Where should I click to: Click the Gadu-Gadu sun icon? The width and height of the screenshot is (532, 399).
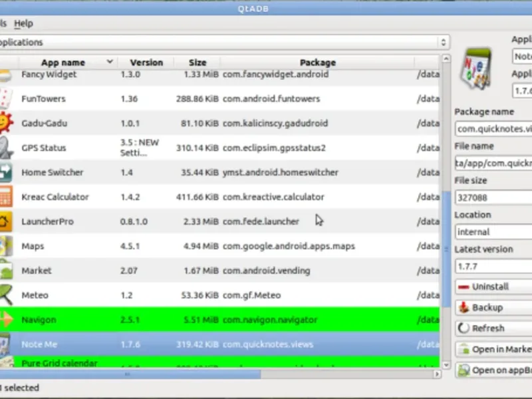[6, 122]
